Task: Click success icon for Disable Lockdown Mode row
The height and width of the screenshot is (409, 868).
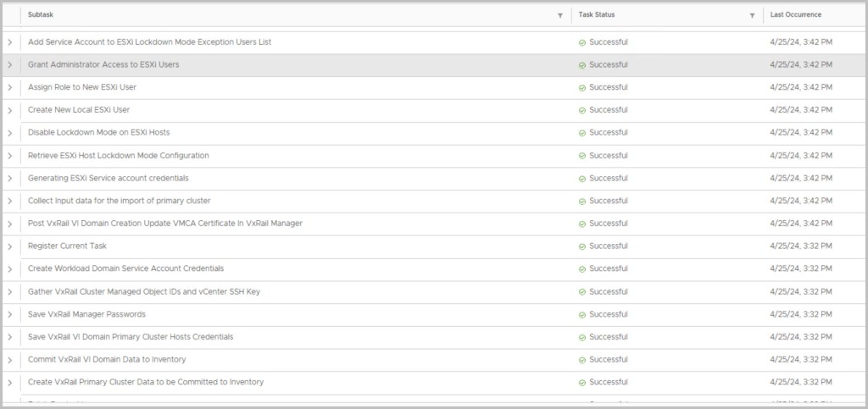Action: pos(582,133)
